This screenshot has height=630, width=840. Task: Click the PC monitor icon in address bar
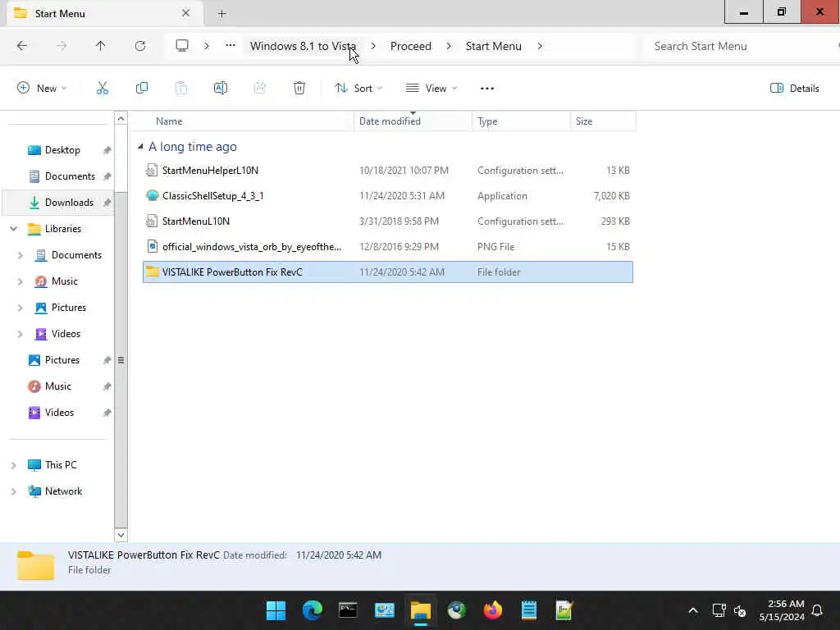[x=182, y=46]
